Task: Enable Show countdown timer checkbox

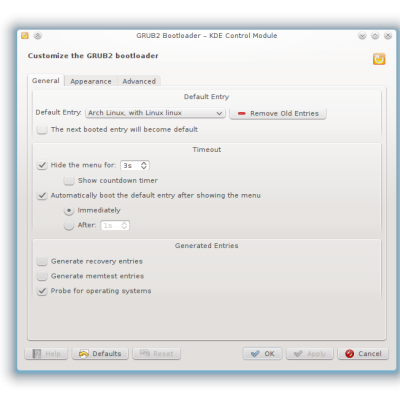Action: point(69,180)
